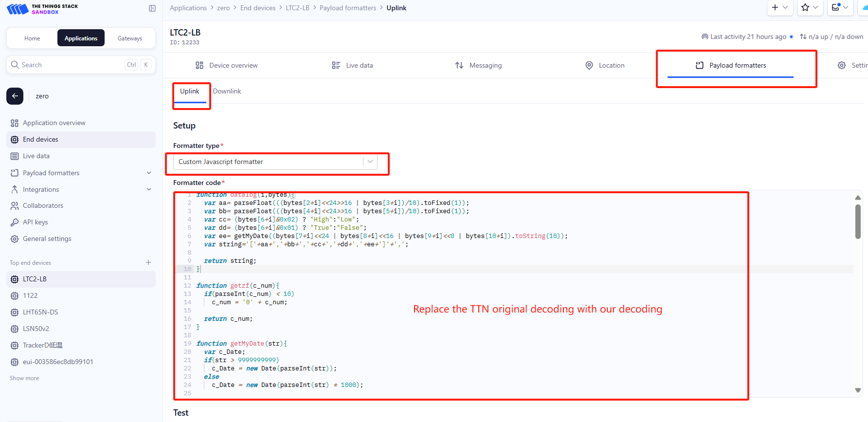Click the Location pin icon tab
Image resolution: width=868 pixels, height=422 pixels.
[x=589, y=65]
